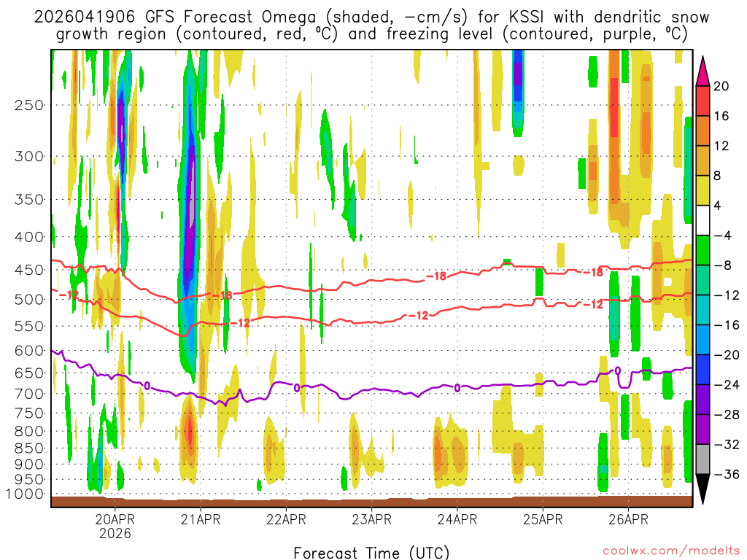Click the green swatch between -4 and -8
Image resolution: width=747 pixels, height=560 pixels.
[703, 251]
